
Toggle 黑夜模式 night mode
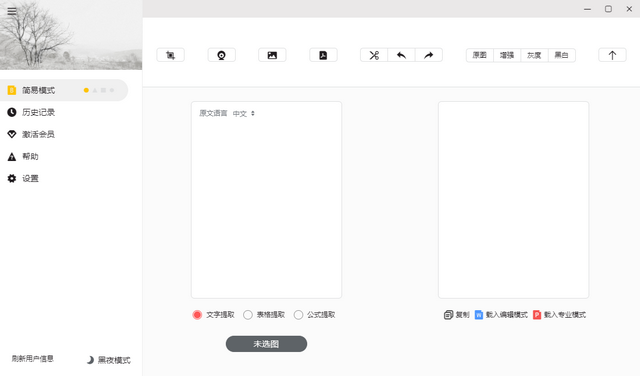click(x=109, y=360)
